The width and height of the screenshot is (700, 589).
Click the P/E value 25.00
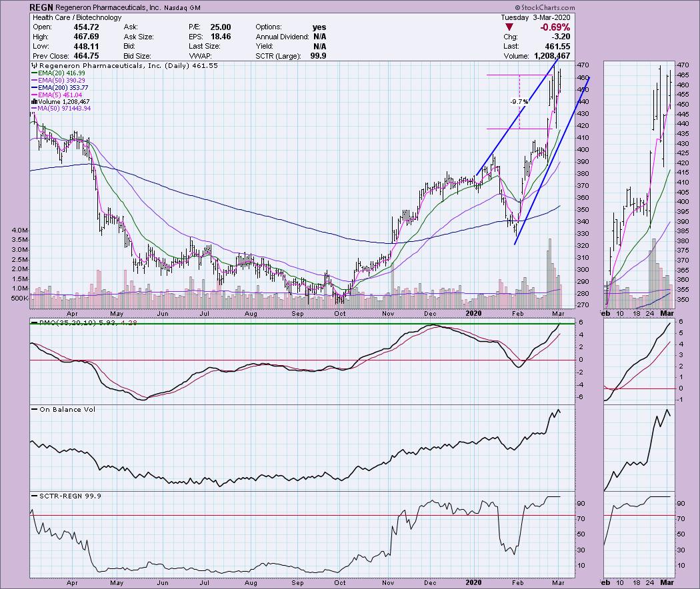coord(221,27)
